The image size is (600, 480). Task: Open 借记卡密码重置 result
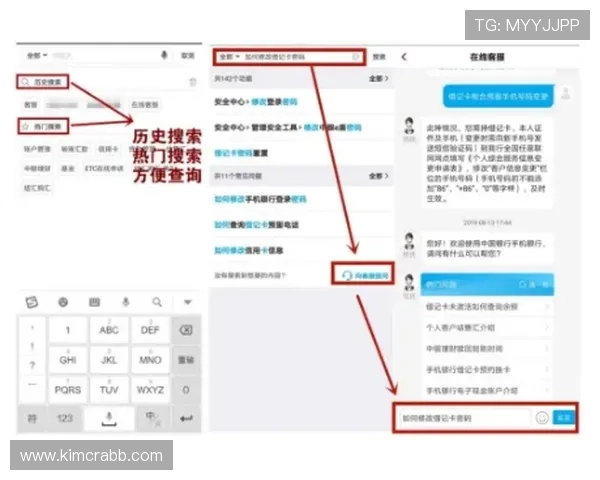click(x=302, y=153)
